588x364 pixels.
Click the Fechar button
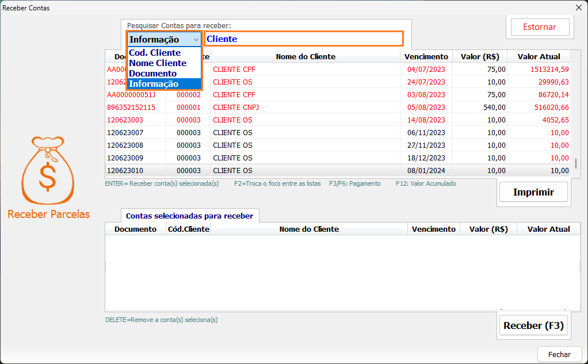point(559,355)
